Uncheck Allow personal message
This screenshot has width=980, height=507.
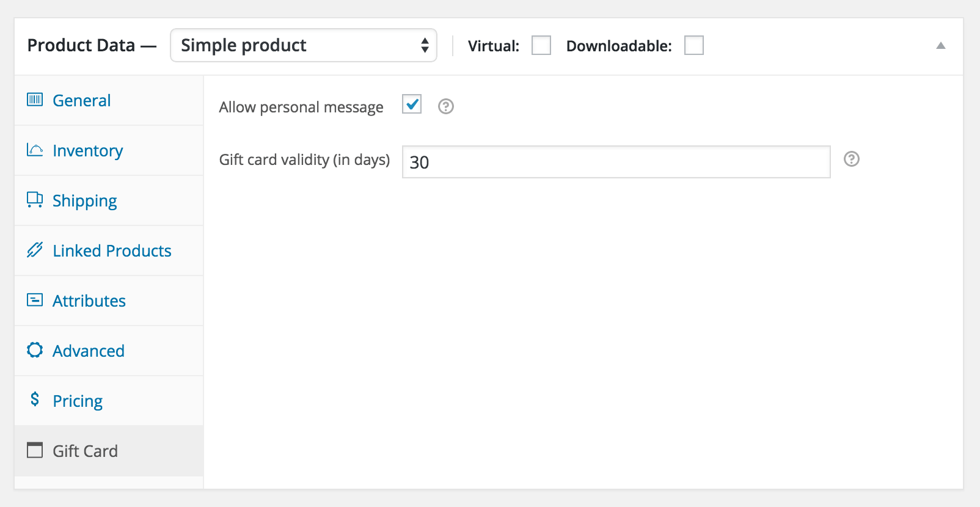pyautogui.click(x=412, y=104)
